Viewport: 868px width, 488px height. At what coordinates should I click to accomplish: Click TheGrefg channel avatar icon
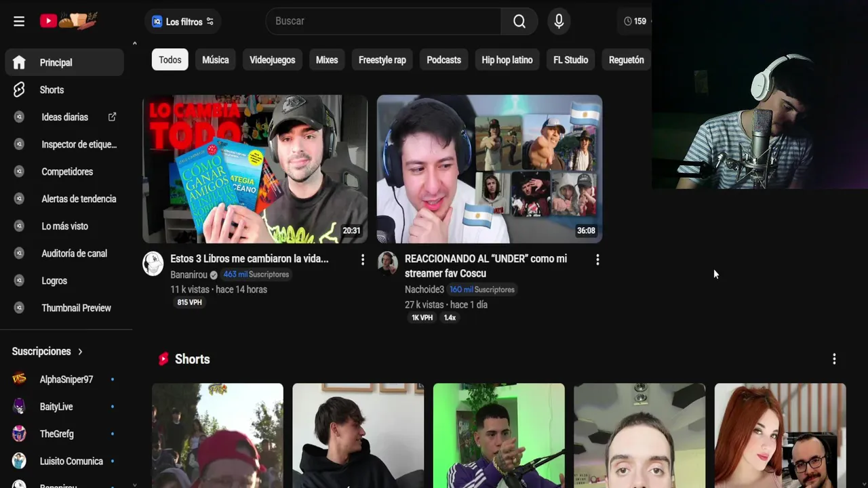point(19,433)
